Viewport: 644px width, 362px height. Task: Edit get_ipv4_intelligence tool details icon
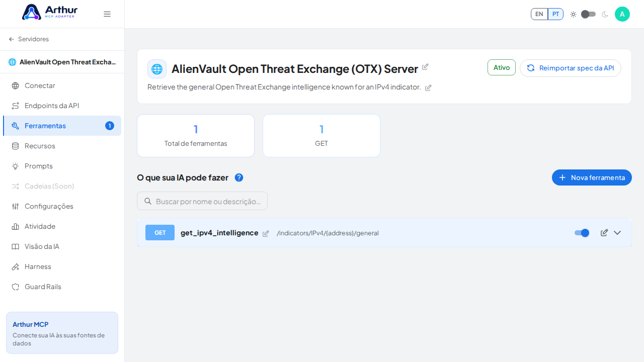[604, 233]
